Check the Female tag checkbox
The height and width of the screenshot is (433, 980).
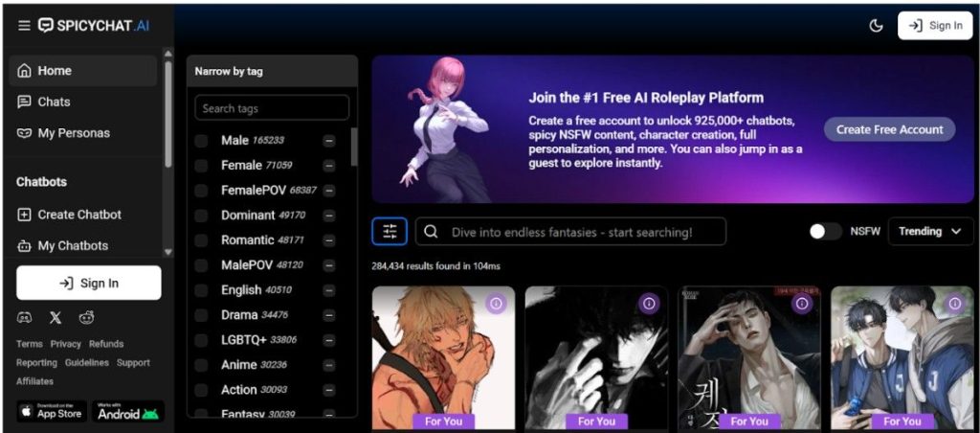coord(201,166)
